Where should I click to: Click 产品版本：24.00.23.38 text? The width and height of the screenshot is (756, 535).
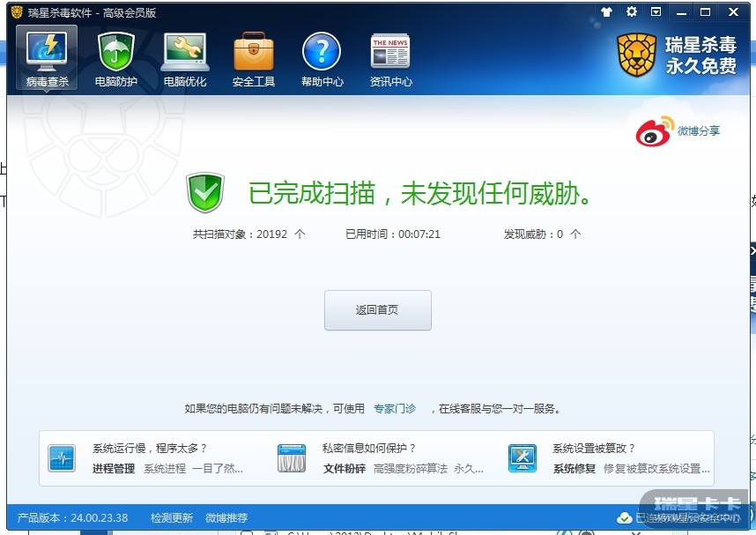click(73, 517)
